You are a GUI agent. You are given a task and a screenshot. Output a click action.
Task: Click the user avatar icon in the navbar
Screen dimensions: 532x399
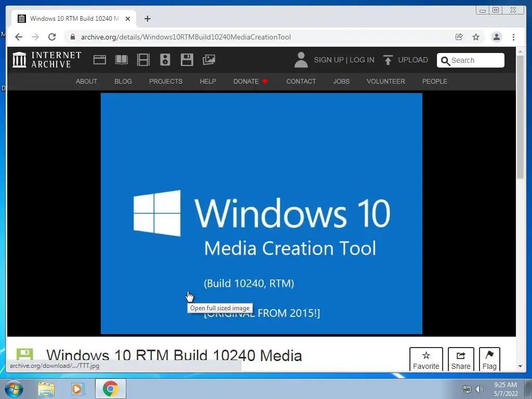click(301, 60)
